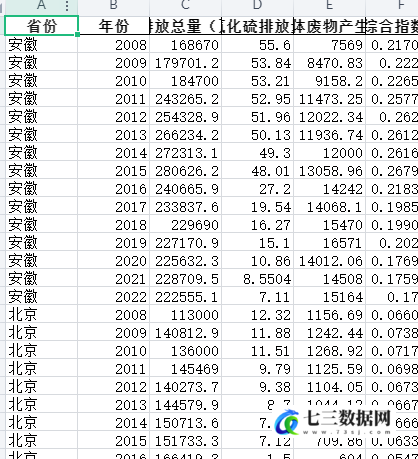Select cell with value 14242
418x459 pixels.
[329, 189]
